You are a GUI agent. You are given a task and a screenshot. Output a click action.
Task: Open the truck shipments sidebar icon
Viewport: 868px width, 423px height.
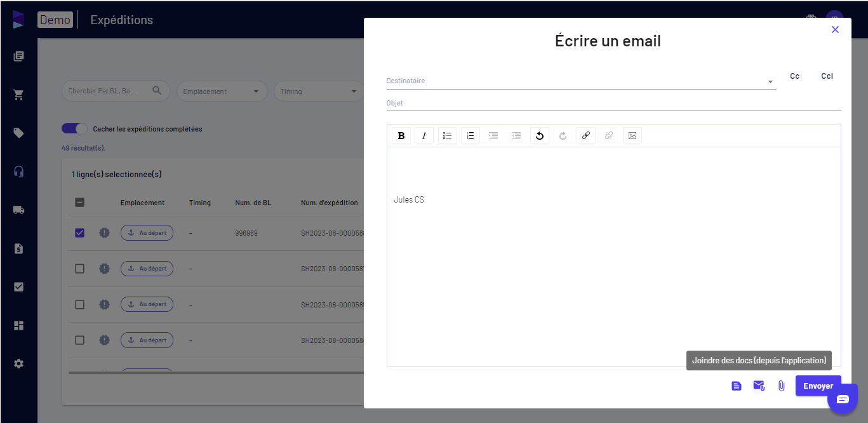coord(18,210)
